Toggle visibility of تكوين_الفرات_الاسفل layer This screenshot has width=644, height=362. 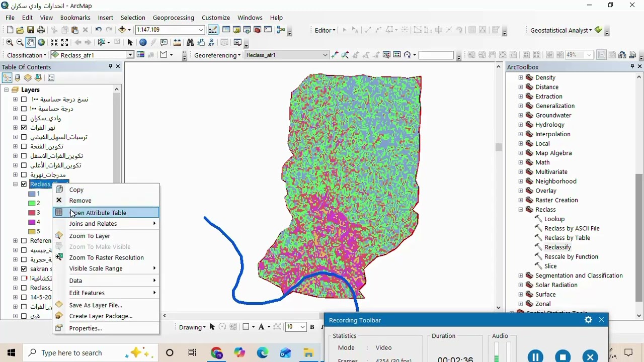[24, 156]
